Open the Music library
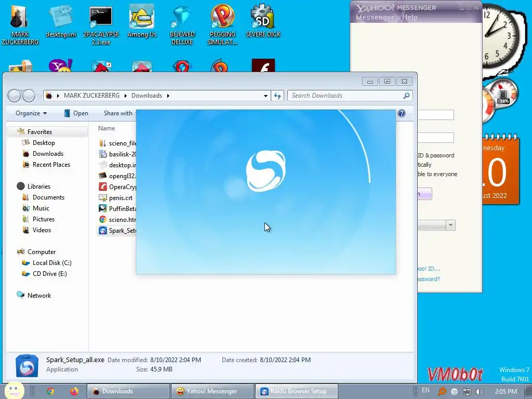Image resolution: width=532 pixels, height=399 pixels. pos(41,208)
